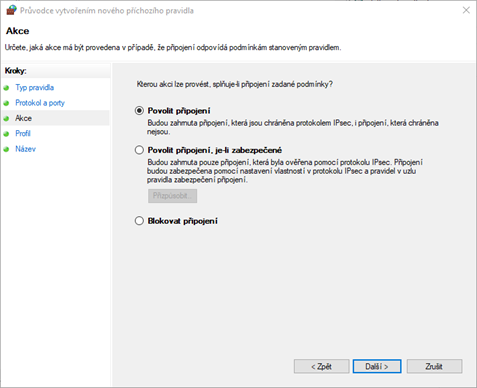Viewport: 477px width, 388px height.
Task: Click description starting 'Budou zahrnuta připojení, která jsou'
Action: [293, 127]
